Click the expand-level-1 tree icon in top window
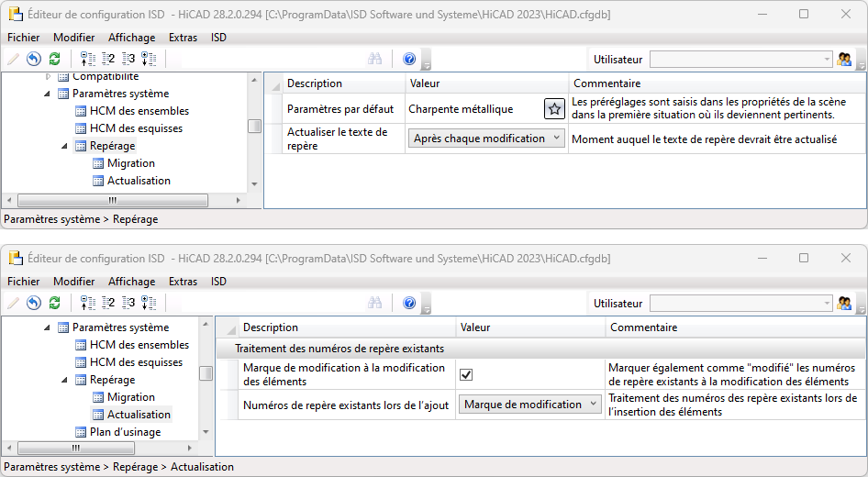Image resolution: width=868 pixels, height=477 pixels. pyautogui.click(x=87, y=59)
